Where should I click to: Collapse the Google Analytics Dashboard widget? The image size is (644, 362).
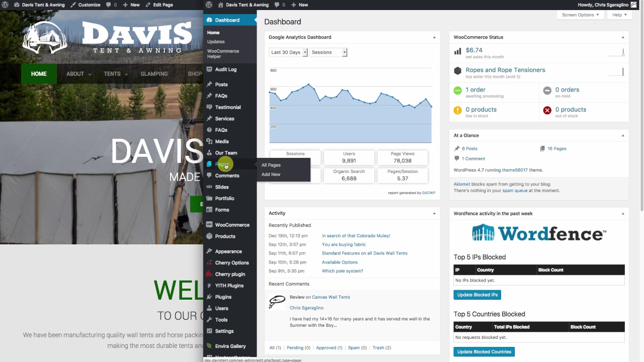(434, 37)
